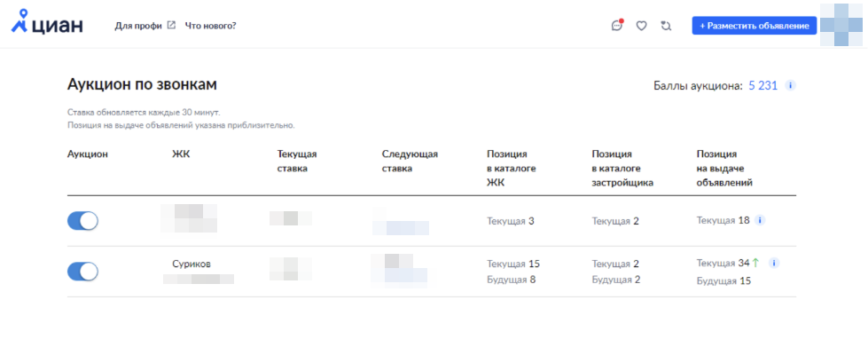
Task: Open favorites heart icon
Action: pos(641,26)
